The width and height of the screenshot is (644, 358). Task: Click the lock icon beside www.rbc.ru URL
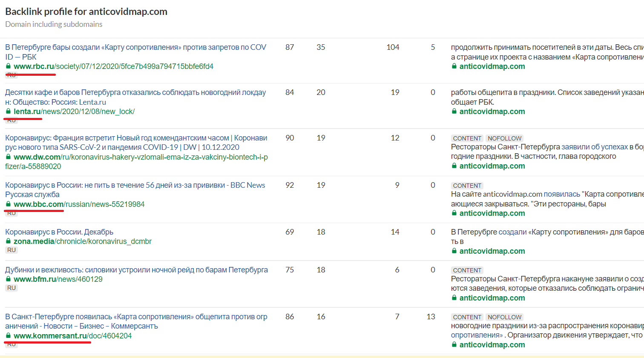(x=8, y=66)
